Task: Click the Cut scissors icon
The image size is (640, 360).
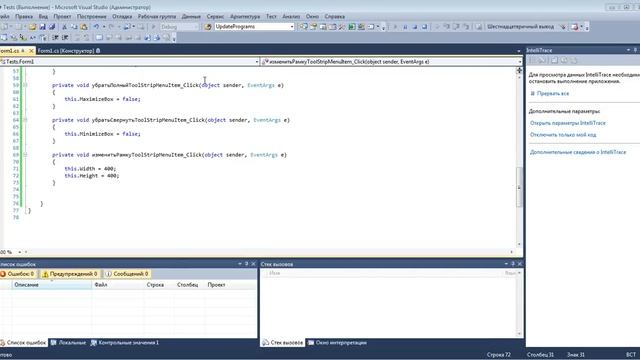Action: coord(64,27)
